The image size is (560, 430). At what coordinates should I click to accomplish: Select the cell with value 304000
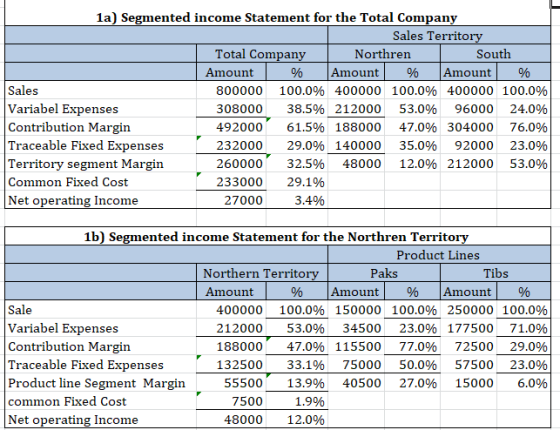click(x=468, y=127)
